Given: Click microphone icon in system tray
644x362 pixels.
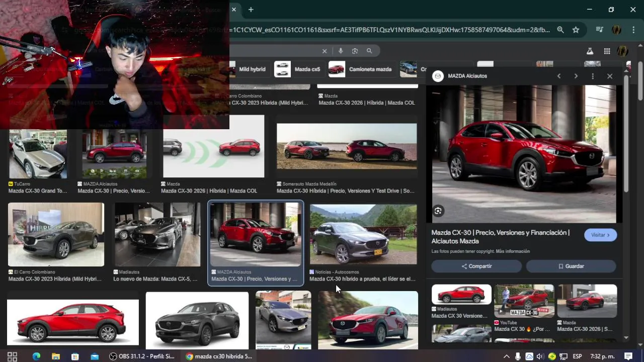Looking at the screenshot, I should pyautogui.click(x=518, y=356).
